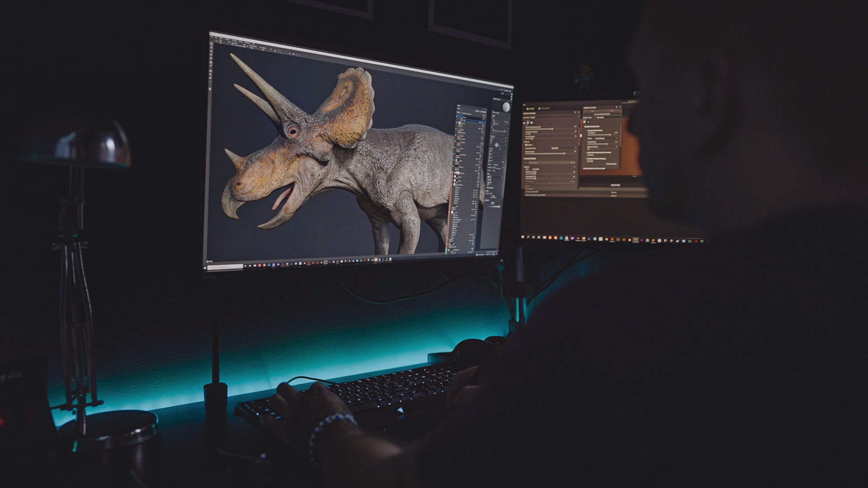This screenshot has width=868, height=488.
Task: Enable Parallax Occlusion Mapping checkbox
Action: click(x=587, y=161)
